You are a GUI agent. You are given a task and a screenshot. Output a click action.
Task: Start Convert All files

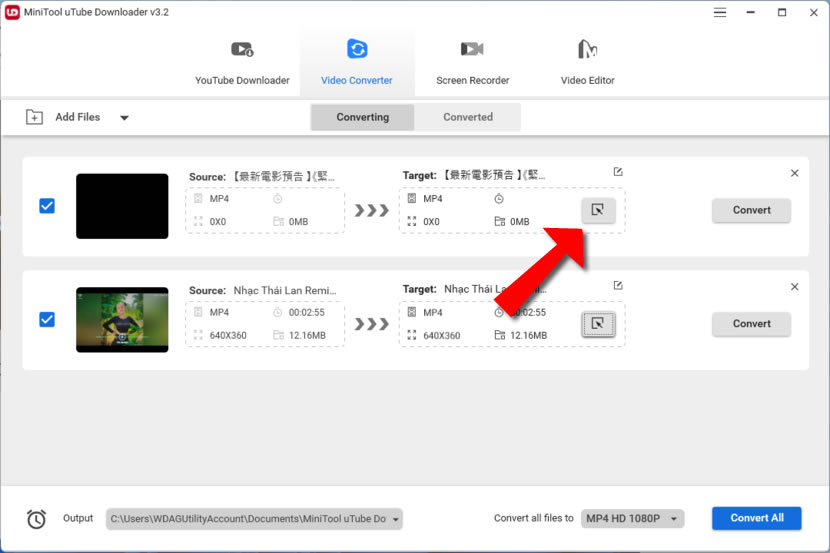(756, 518)
